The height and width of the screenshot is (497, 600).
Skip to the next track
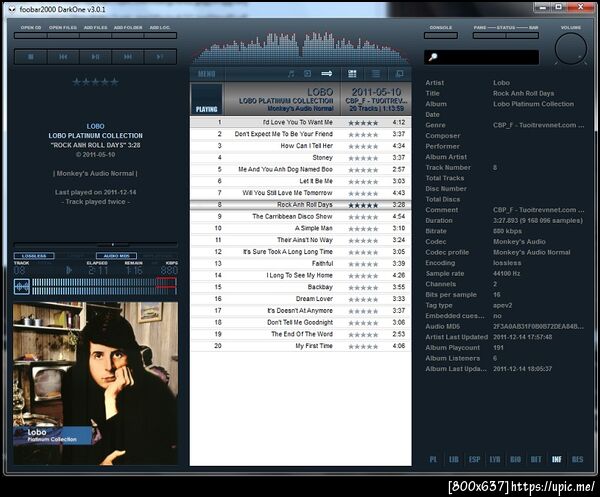coord(127,57)
